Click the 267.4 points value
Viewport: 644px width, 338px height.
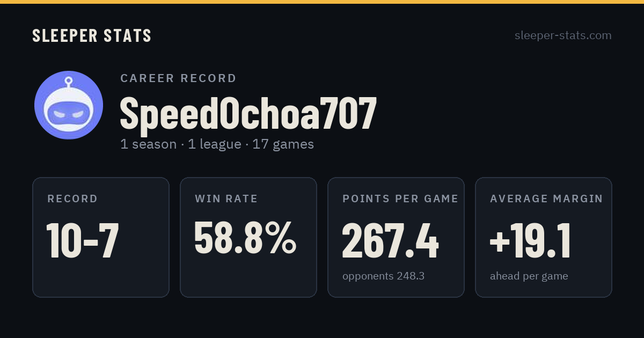click(390, 241)
